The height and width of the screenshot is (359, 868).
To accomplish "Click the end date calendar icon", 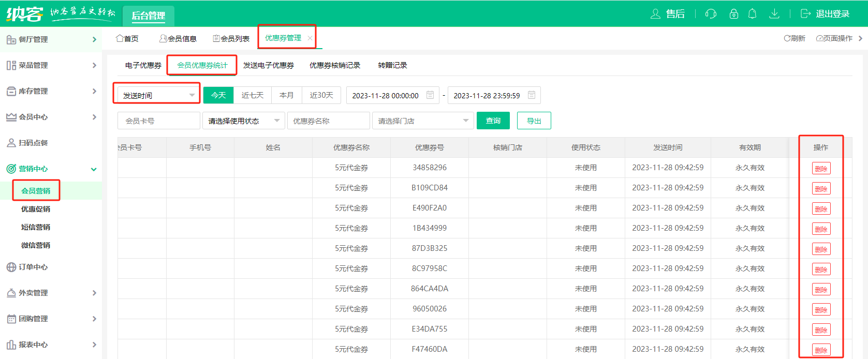I will [x=532, y=95].
